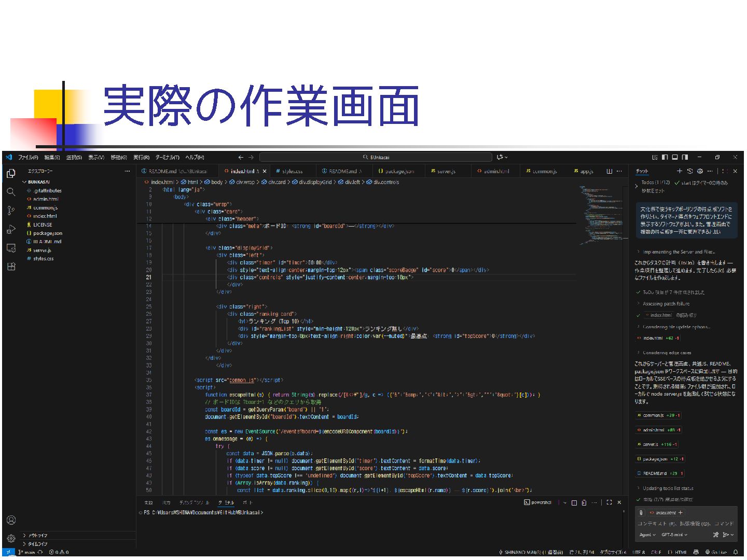The width and height of the screenshot is (747, 560).
Task: Close the index.html tab
Action: 265,171
